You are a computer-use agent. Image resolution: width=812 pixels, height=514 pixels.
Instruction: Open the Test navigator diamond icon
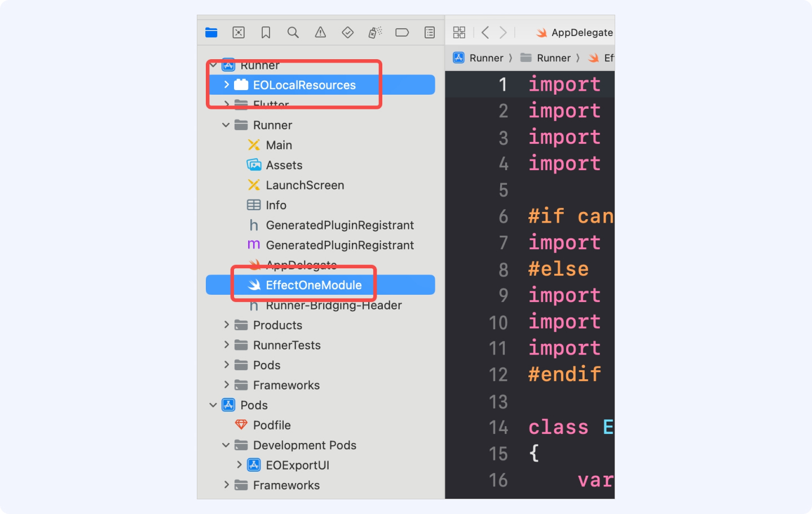coord(347,33)
